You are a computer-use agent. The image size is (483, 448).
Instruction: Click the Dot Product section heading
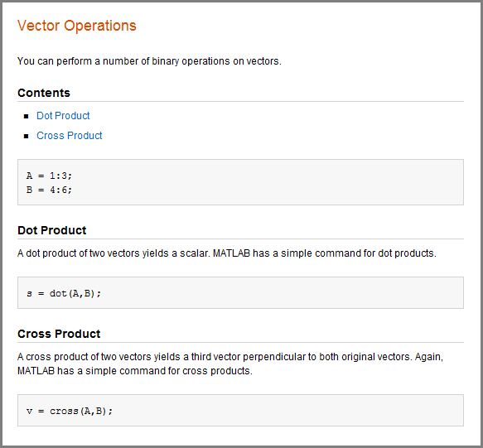(51, 230)
